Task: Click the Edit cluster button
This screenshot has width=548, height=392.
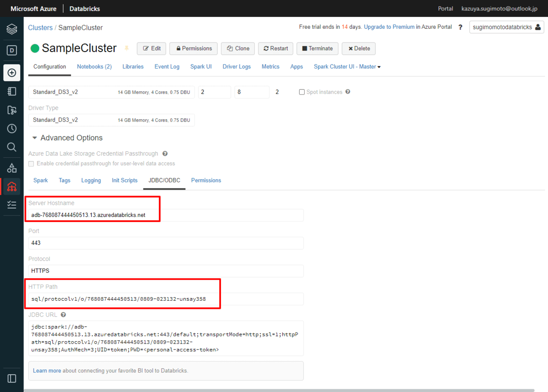Action: coord(152,48)
